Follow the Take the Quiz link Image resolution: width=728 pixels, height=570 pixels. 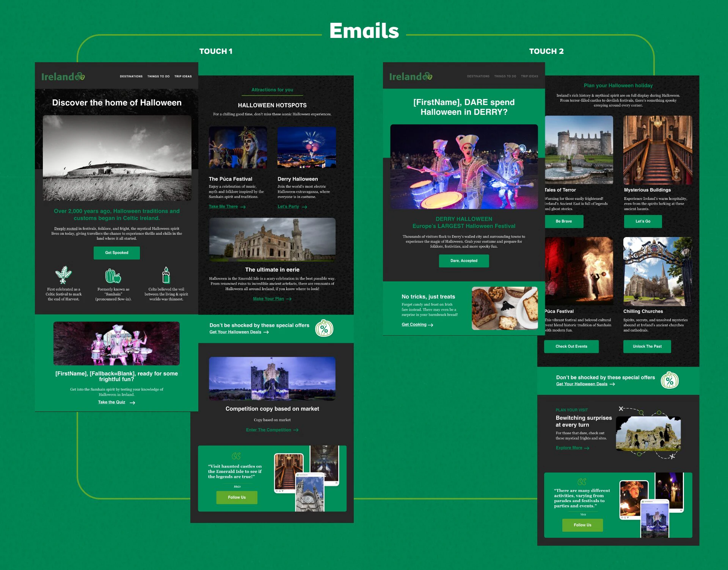point(111,402)
